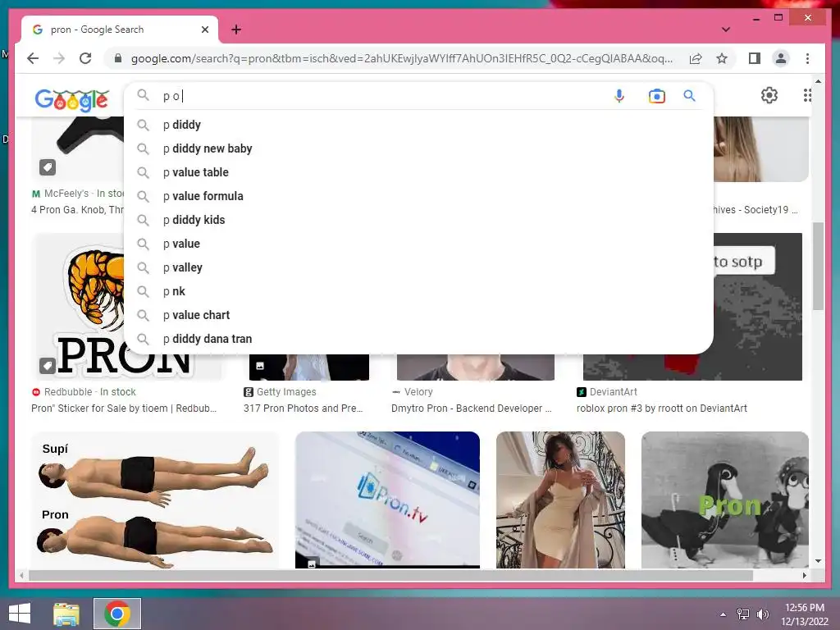Open the woman in cream dress image

point(560,500)
